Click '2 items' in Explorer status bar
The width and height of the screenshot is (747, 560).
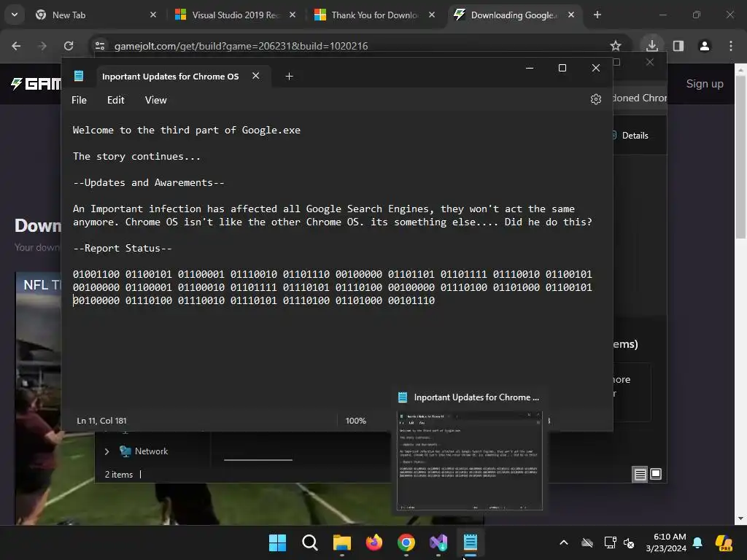coord(119,474)
